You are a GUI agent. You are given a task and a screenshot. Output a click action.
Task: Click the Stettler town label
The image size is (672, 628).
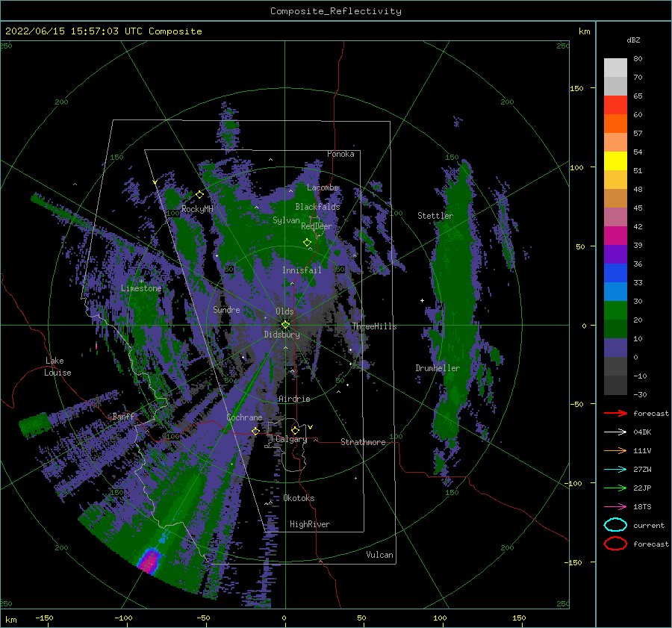pyautogui.click(x=435, y=216)
